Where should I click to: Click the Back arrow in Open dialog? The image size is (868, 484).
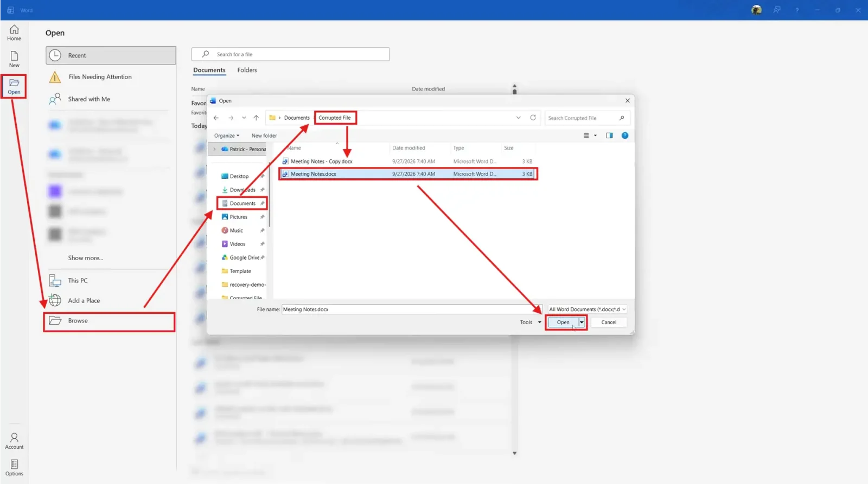(216, 118)
